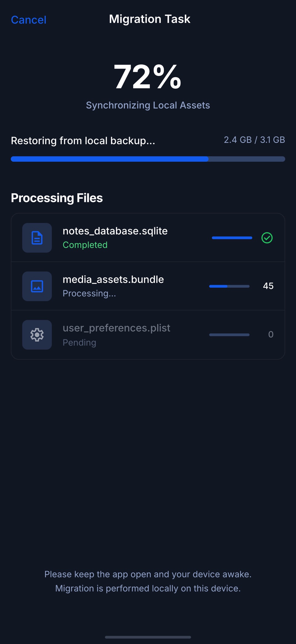Cancel the migration task
The image size is (296, 644).
coord(29,20)
